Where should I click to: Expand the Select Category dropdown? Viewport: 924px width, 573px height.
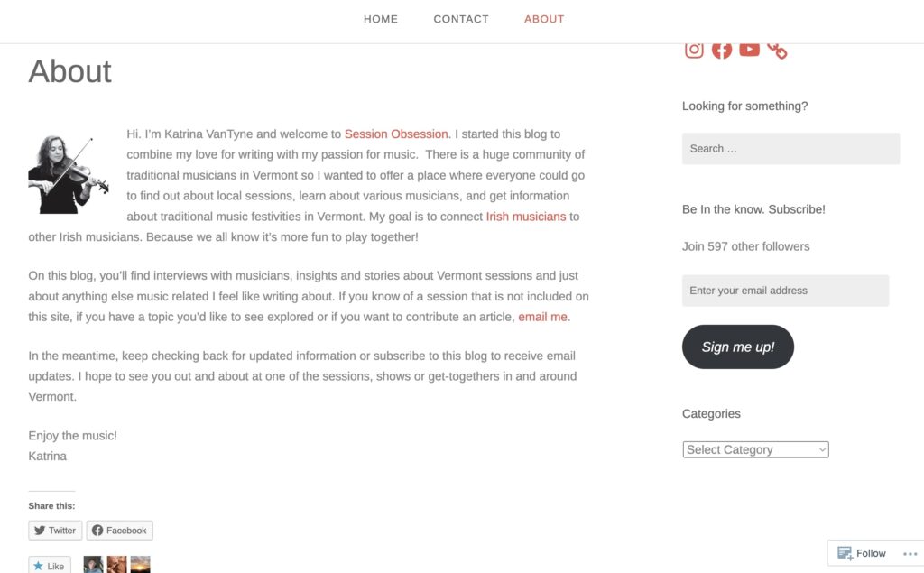tap(755, 449)
